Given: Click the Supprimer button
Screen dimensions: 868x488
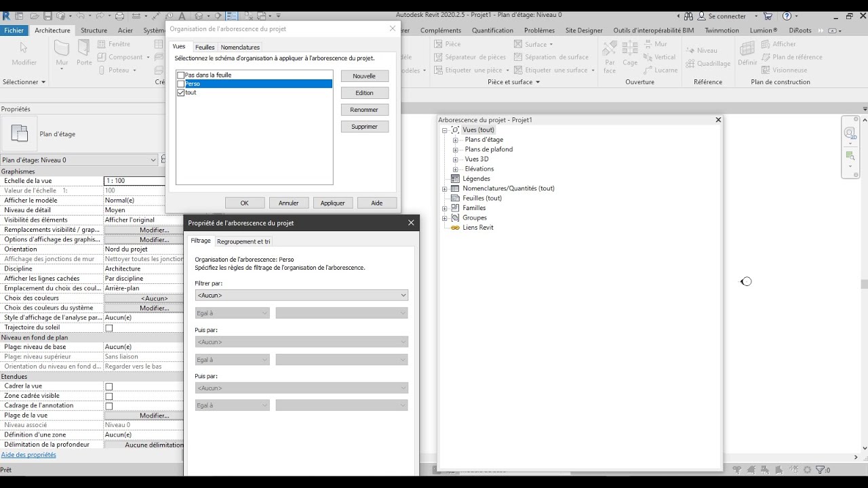Looking at the screenshot, I should click(364, 127).
